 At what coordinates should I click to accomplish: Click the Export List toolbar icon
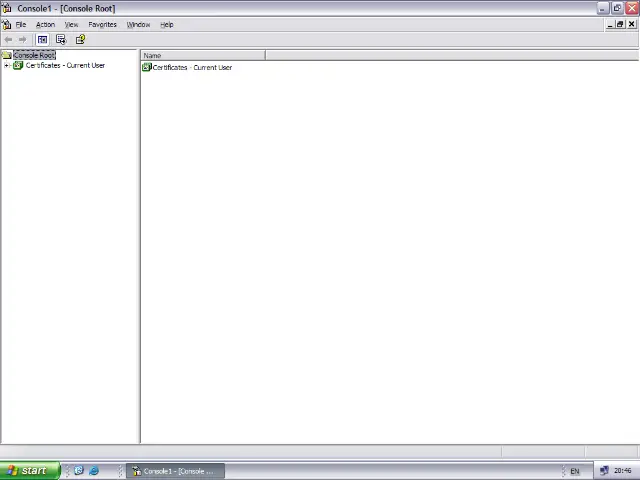[x=61, y=40]
